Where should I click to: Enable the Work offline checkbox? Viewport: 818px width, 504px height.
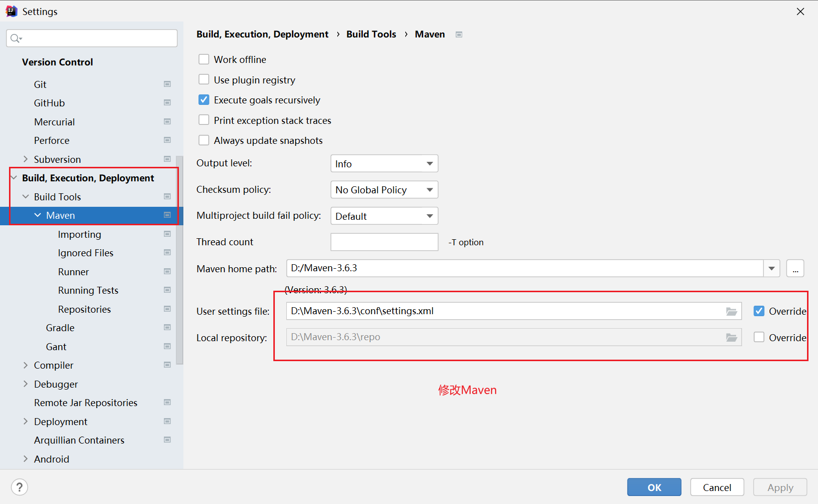pos(204,59)
